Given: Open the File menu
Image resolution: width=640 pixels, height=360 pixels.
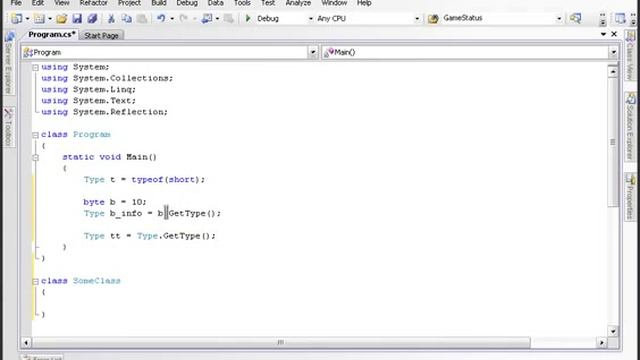Looking at the screenshot, I should 16,3.
